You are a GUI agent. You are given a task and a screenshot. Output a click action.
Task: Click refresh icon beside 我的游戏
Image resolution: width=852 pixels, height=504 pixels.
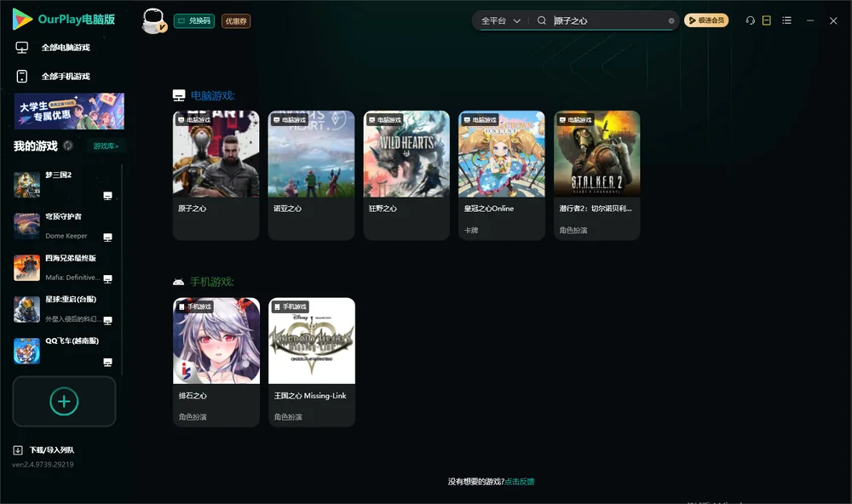[68, 146]
